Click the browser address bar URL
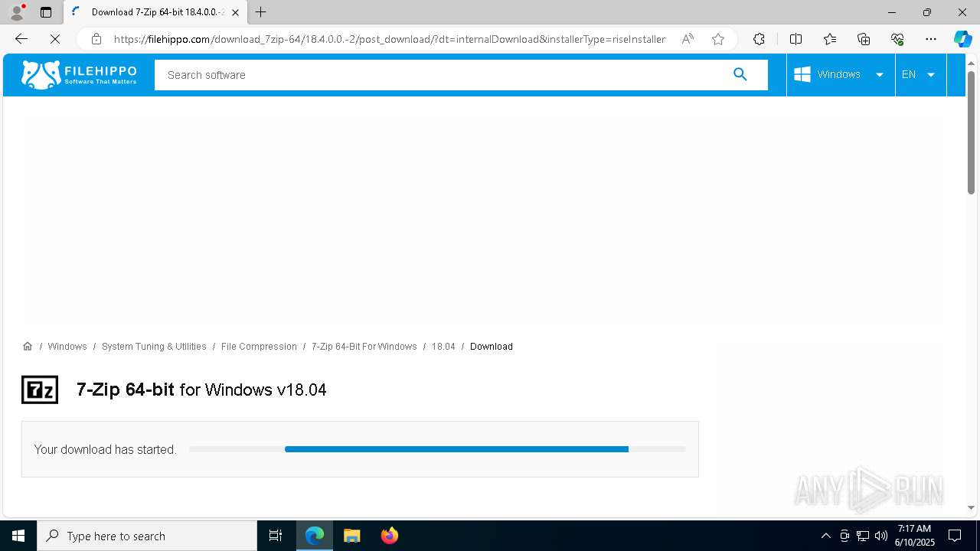This screenshot has height=551, width=980. pos(390,39)
